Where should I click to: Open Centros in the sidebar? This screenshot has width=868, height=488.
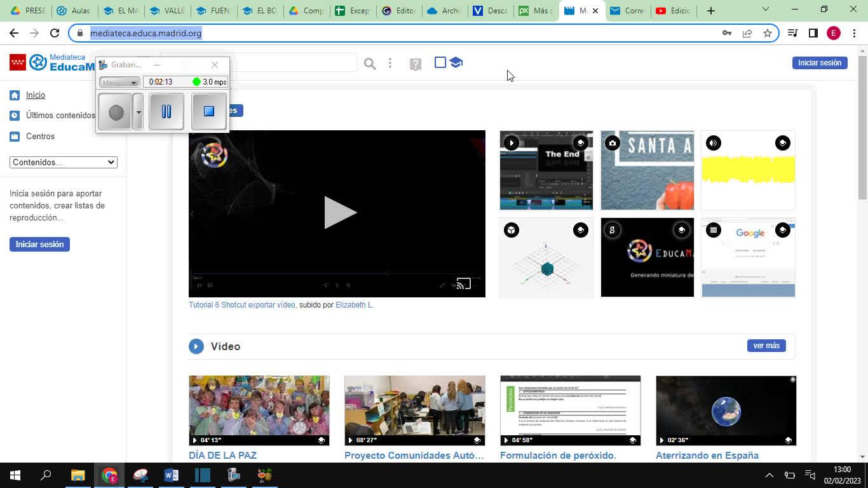pos(40,137)
